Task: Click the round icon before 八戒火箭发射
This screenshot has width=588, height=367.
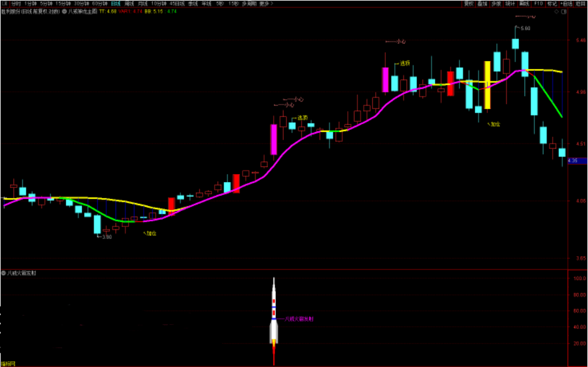Action: [x=3, y=273]
